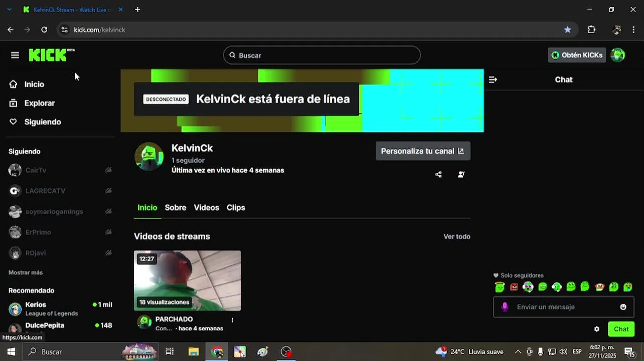Screen dimensions: 644x361
Task: Toggle notification bell for ErPrimo
Action: (108, 232)
